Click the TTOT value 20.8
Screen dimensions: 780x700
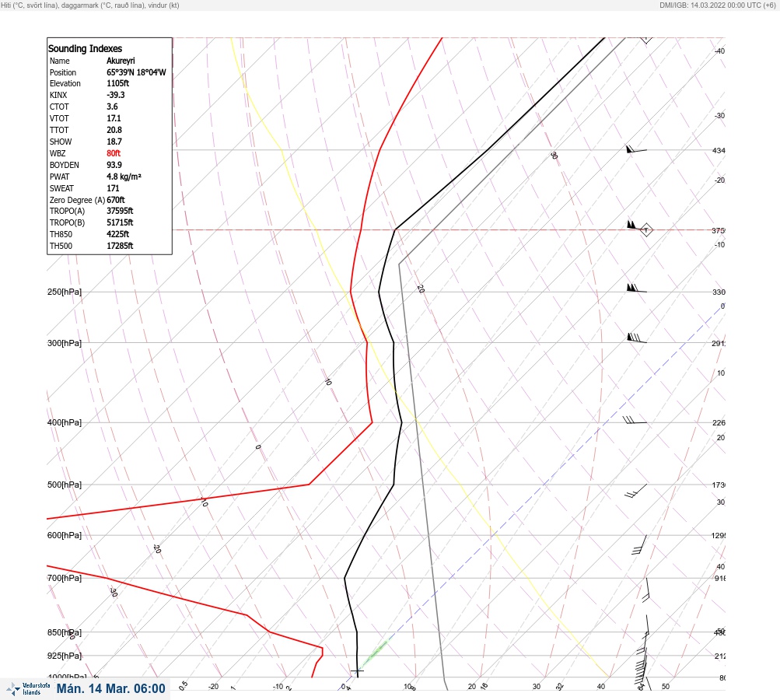(114, 130)
